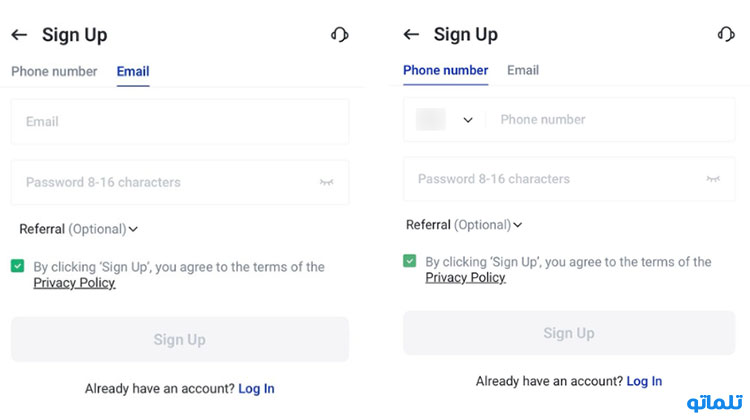The width and height of the screenshot is (750, 420).
Task: Select the active Email tab on left screen
Action: coord(133,71)
